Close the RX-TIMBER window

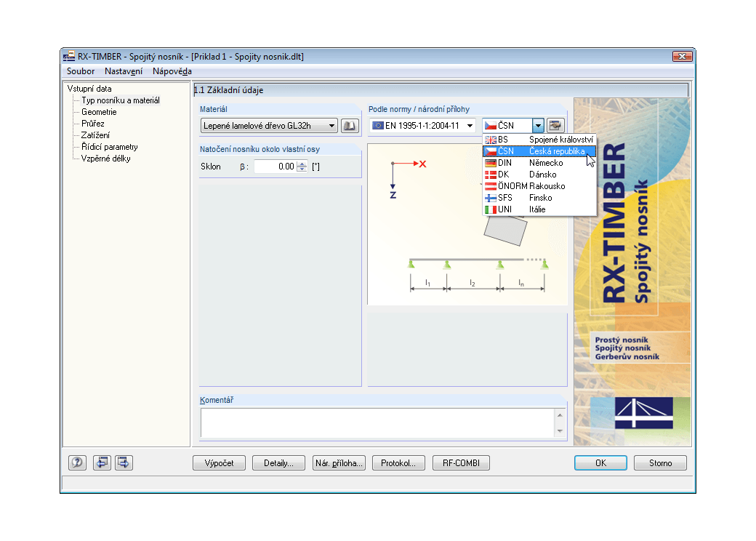683,57
